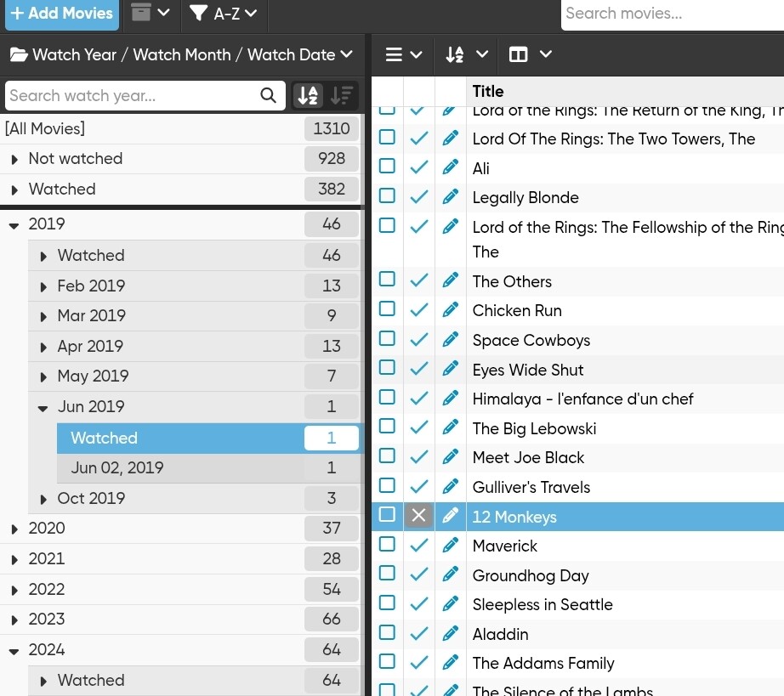Click the archive box icon in top toolbar
The height and width of the screenshot is (696, 784).
click(142, 13)
